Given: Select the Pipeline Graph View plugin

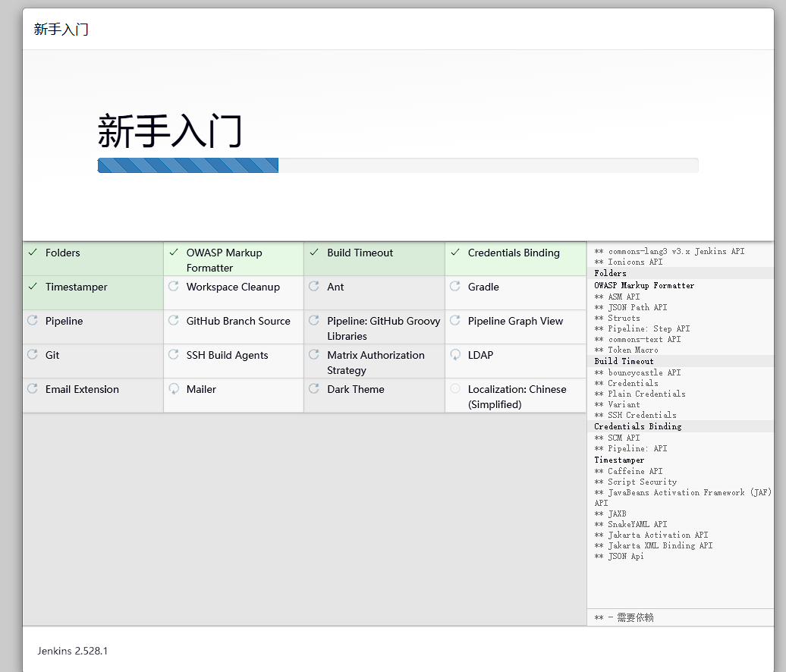Looking at the screenshot, I should (x=515, y=322).
